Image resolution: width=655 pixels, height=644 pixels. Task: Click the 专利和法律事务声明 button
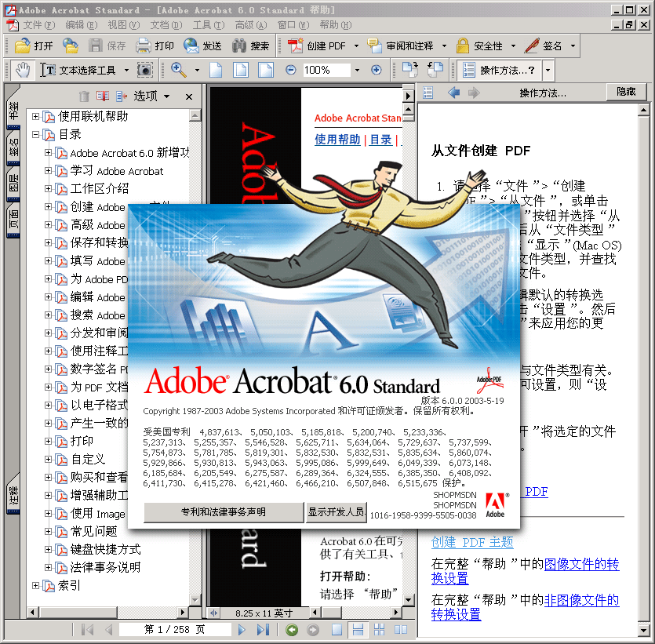224,512
